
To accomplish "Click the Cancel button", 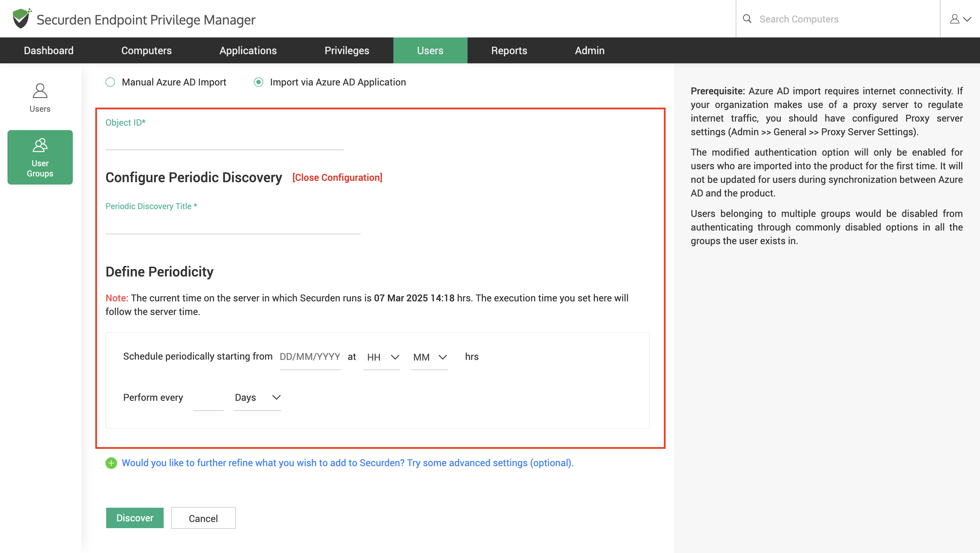I will pyautogui.click(x=203, y=518).
